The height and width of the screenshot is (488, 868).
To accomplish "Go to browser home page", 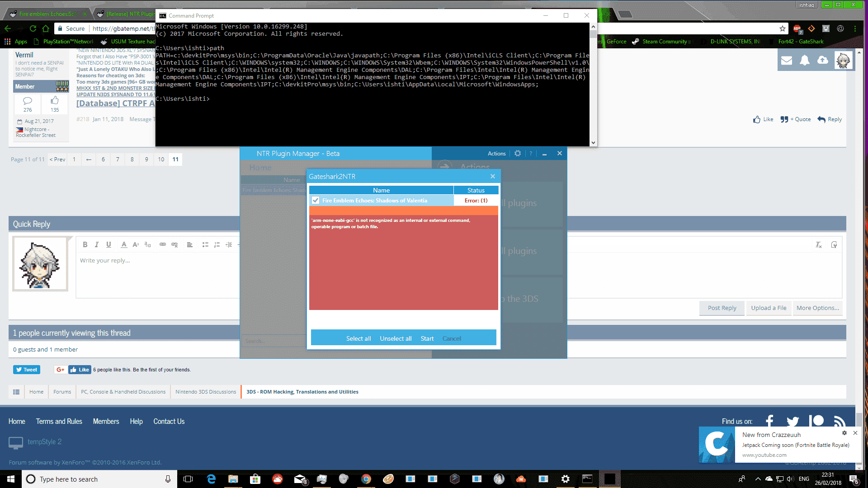I will tap(46, 28).
